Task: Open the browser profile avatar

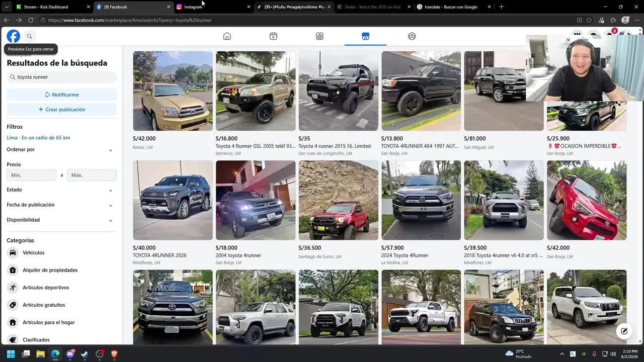Action: pos(625,20)
